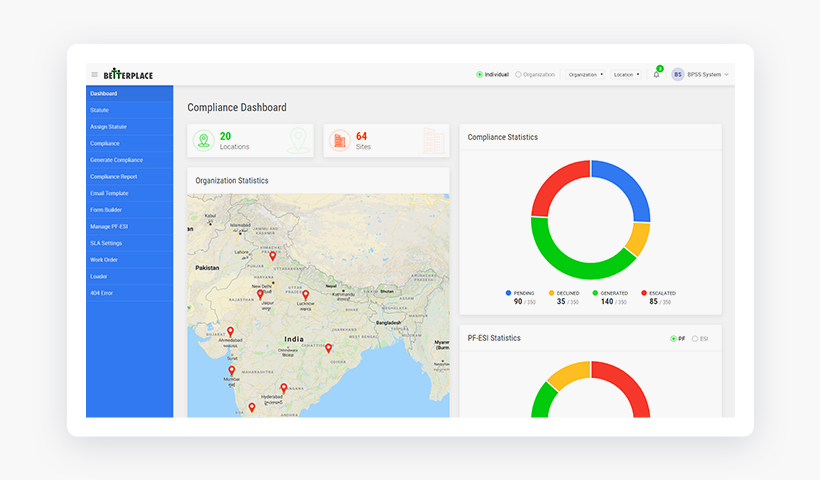Click the Compliance Dashboard heading
Screen dimensions: 820x480
pos(237,108)
